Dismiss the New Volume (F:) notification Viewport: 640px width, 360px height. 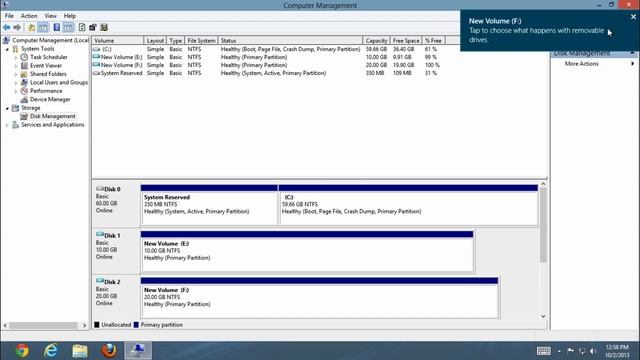pyautogui.click(x=633, y=17)
